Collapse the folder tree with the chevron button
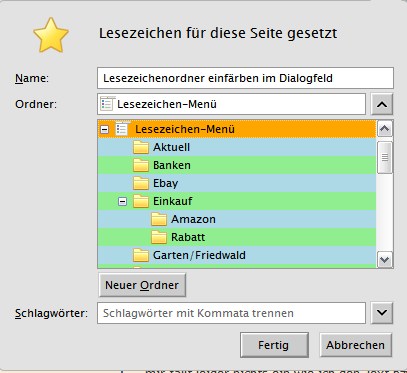This screenshot has height=373, width=407. pos(382,104)
